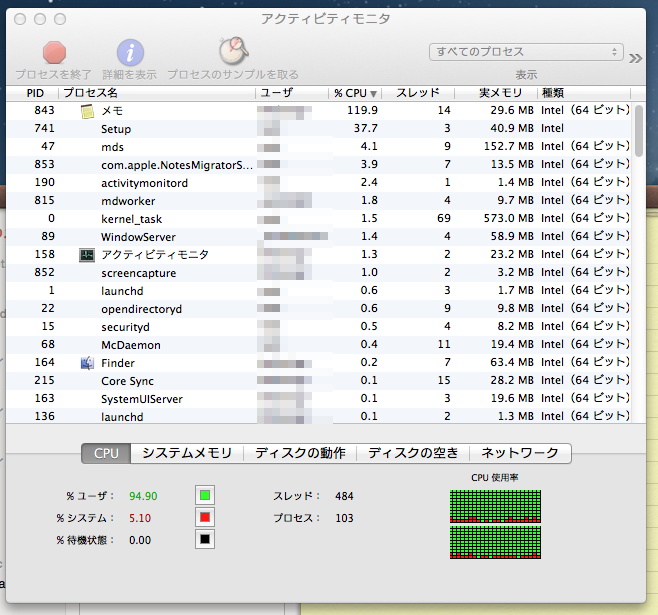Sort by the プロセス名 column header
Screen dimensions: 658x615
click(157, 93)
